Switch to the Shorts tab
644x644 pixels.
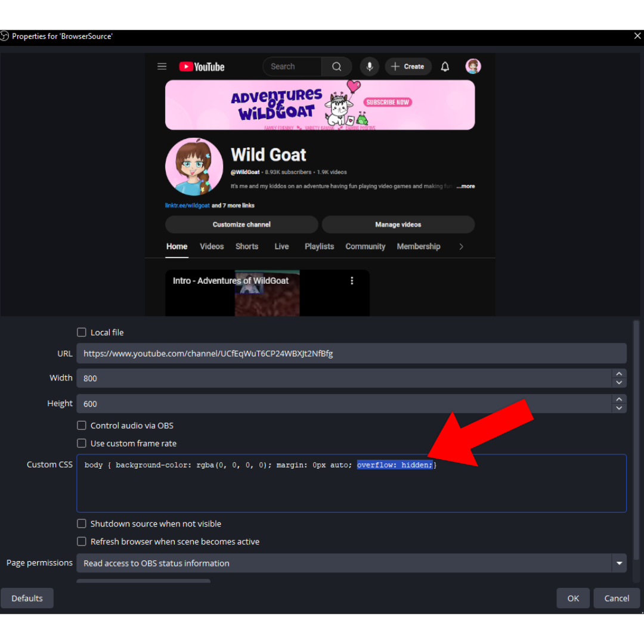[246, 246]
